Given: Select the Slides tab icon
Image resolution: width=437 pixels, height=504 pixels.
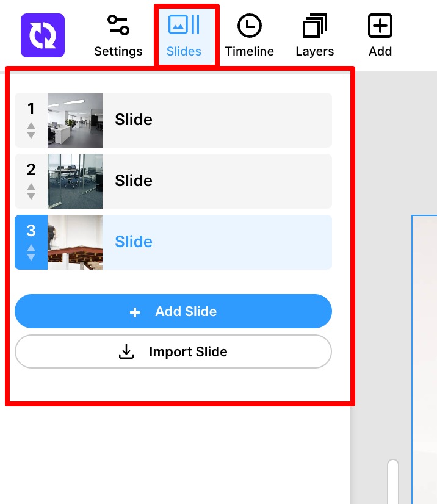Looking at the screenshot, I should pos(184,24).
